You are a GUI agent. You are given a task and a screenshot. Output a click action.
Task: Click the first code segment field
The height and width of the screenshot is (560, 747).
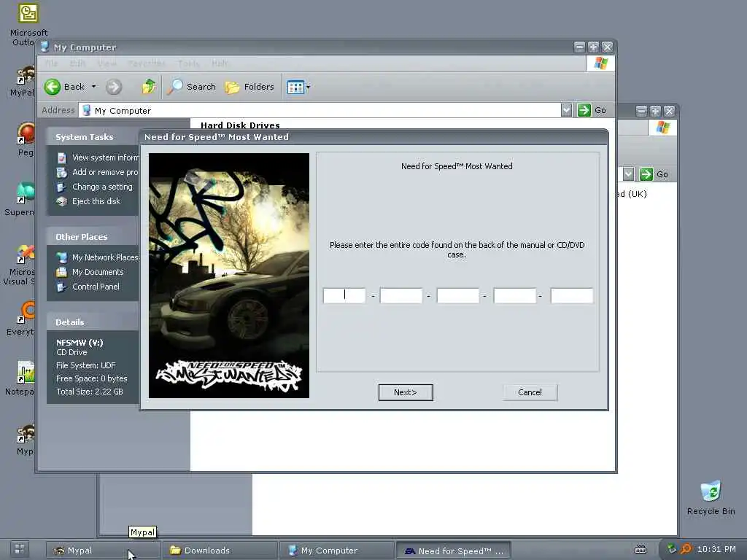coord(344,296)
